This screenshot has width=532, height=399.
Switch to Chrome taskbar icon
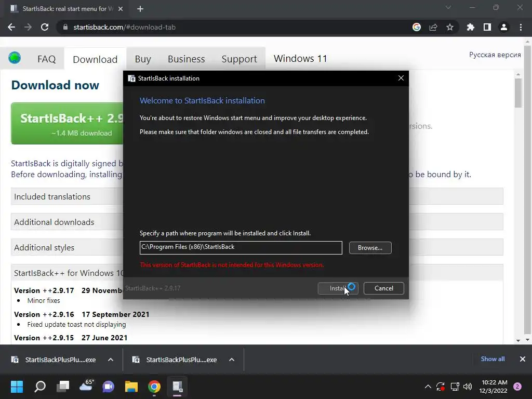[x=154, y=387]
